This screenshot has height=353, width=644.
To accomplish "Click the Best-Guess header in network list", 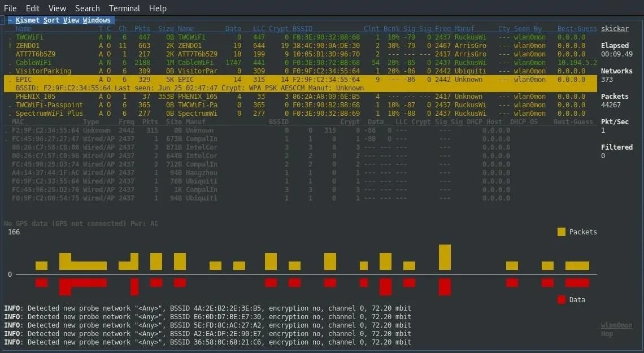I will tap(577, 29).
